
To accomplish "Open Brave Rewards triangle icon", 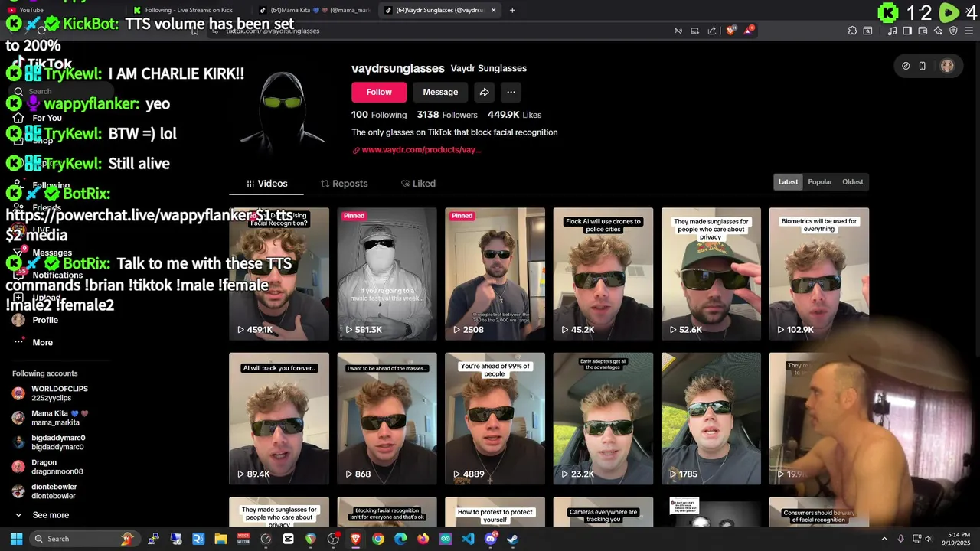I will pyautogui.click(x=749, y=31).
